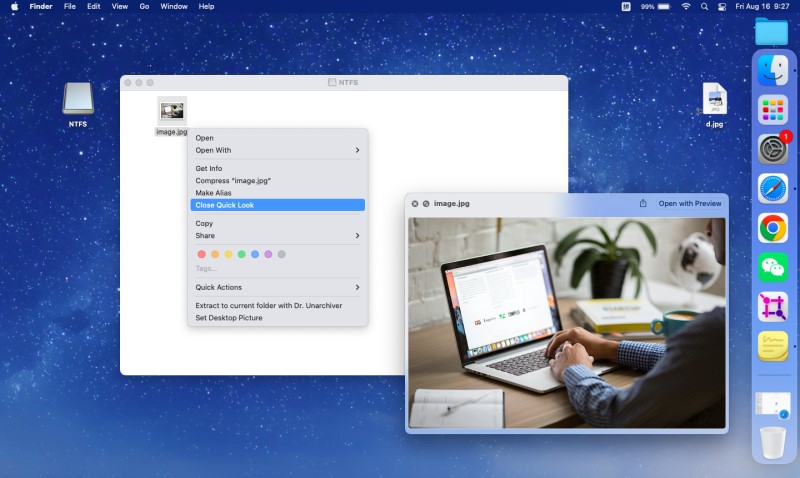Open Stickies note app from the dock
Viewport: 800px width, 478px height.
(772, 346)
